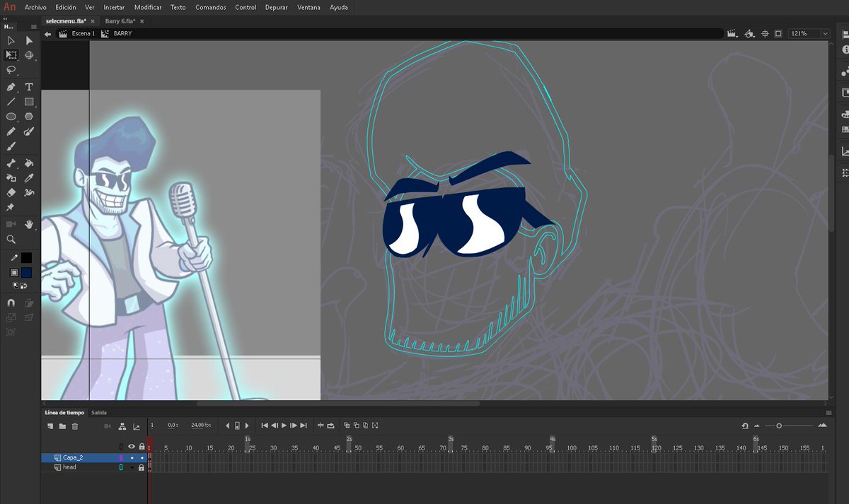Viewport: 849px width, 504px height.
Task: Switch to the Salida panel tab
Action: [x=99, y=412]
